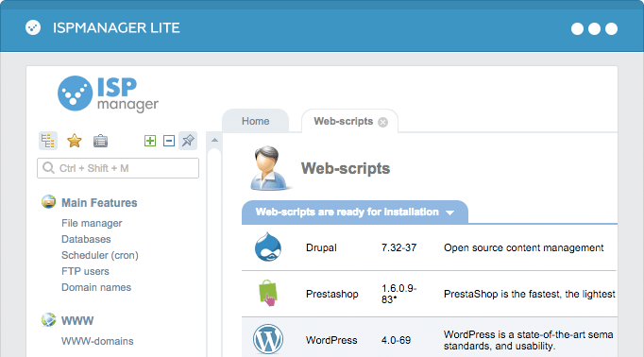Close the Web-scripts tab

click(x=382, y=123)
